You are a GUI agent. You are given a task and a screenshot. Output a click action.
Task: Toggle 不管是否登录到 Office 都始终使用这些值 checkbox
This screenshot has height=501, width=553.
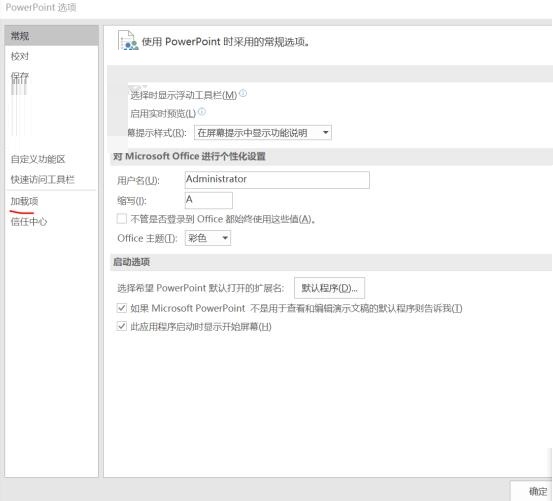click(x=122, y=219)
